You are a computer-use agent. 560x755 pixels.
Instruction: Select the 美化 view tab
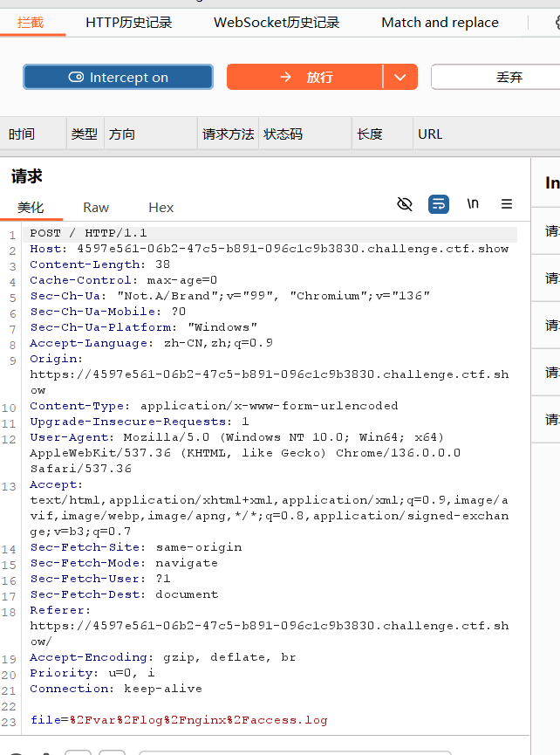point(31,208)
